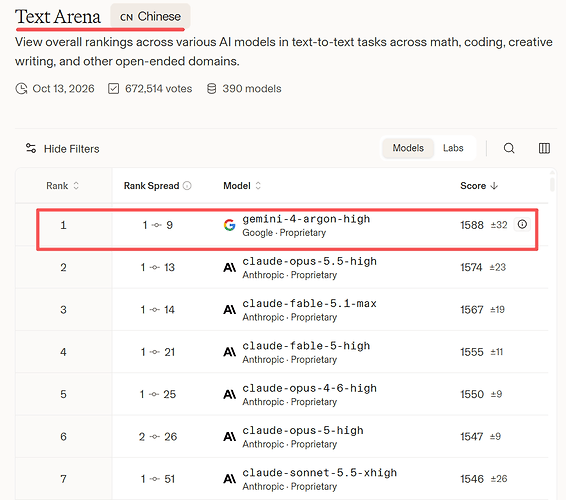This screenshot has width=566, height=500.
Task: Click the Anthropic logo beside claude-sonnet-5.5-xhigh
Action: pyautogui.click(x=230, y=479)
